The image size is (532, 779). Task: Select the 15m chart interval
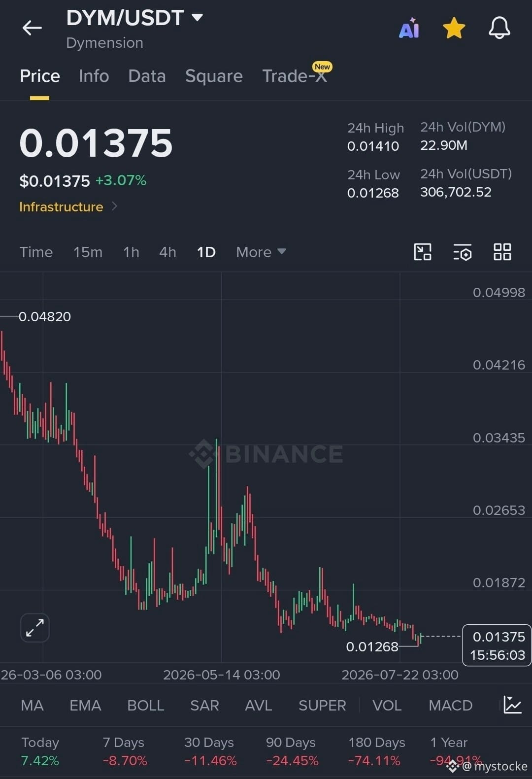(88, 252)
